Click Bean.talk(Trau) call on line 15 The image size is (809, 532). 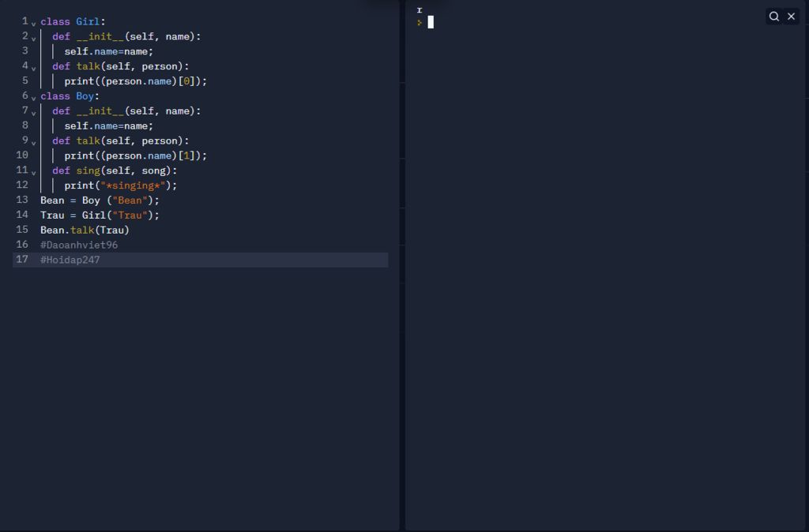coord(85,230)
